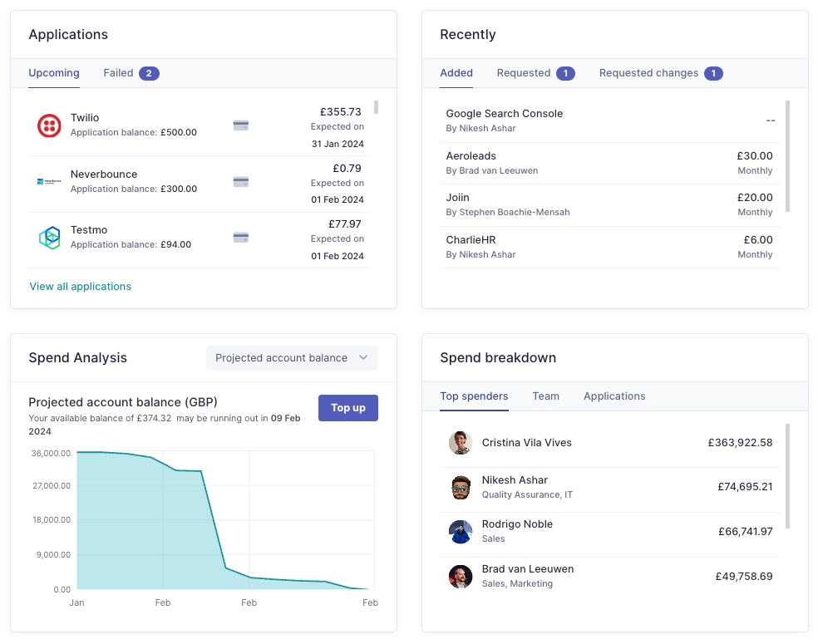Click the £0.79 Neverbounce amount
The width and height of the screenshot is (818, 644).
click(x=347, y=169)
